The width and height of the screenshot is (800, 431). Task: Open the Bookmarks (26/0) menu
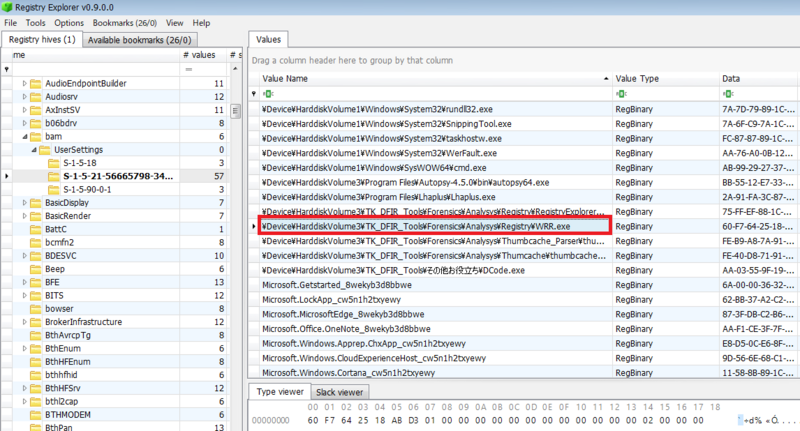coord(124,23)
